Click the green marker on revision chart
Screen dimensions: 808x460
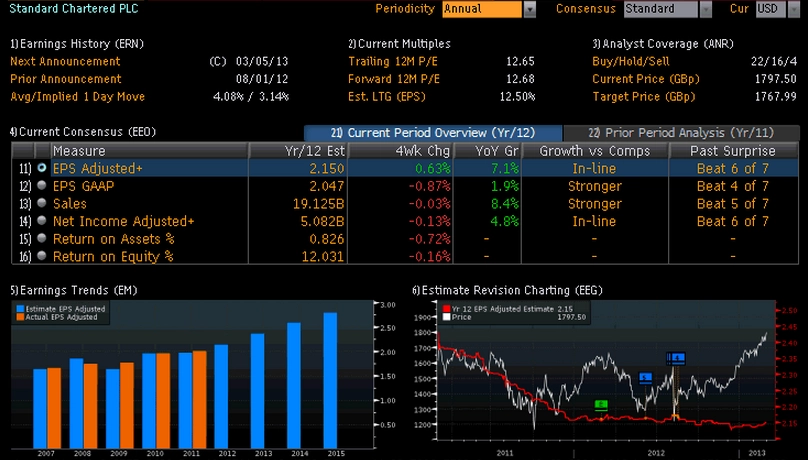coord(601,405)
